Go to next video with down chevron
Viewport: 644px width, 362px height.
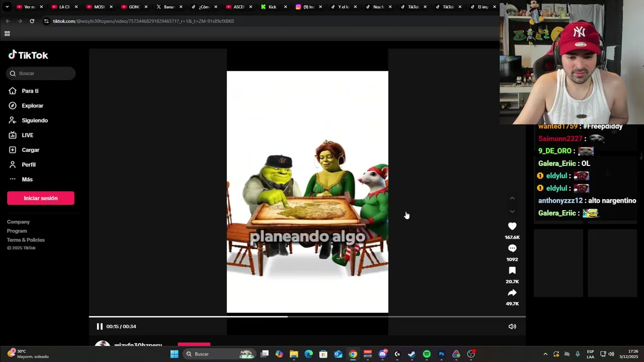(x=512, y=212)
